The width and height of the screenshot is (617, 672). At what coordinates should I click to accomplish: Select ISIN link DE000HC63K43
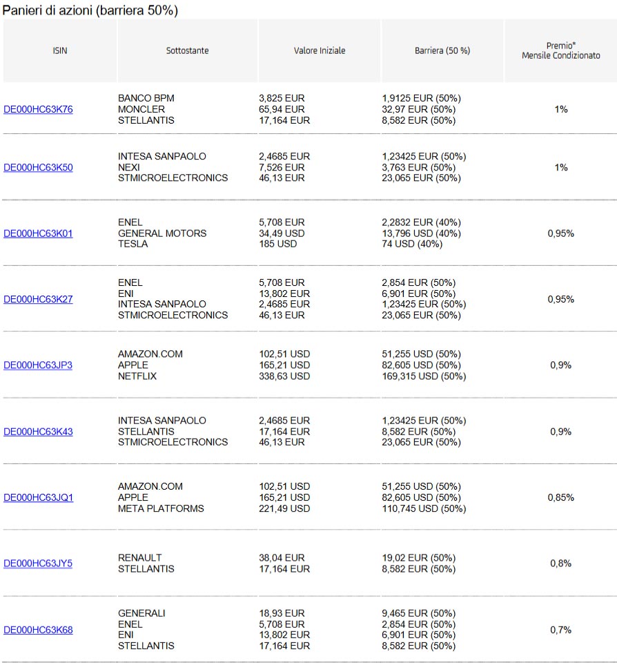38,432
